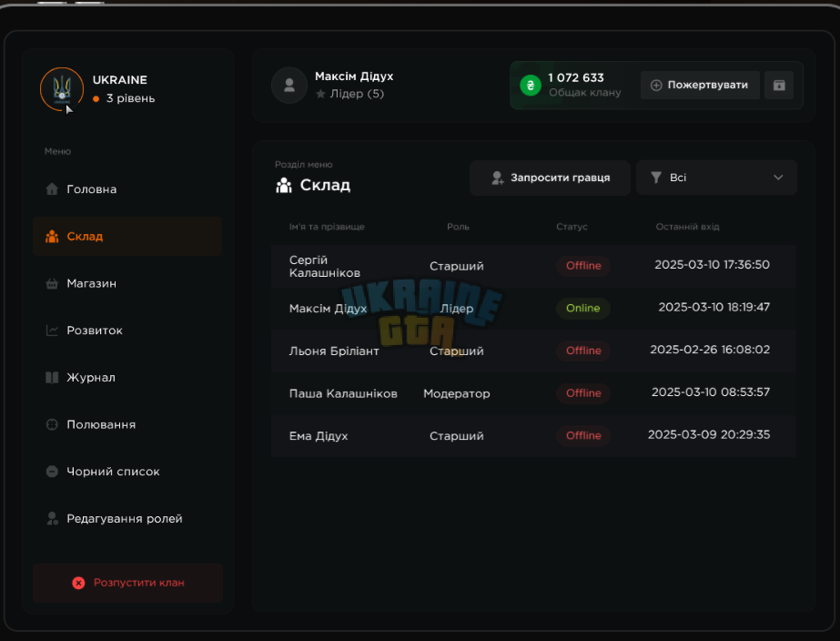Click the minus circle icon of Чорний список
This screenshot has width=840, height=641.
pyautogui.click(x=52, y=472)
